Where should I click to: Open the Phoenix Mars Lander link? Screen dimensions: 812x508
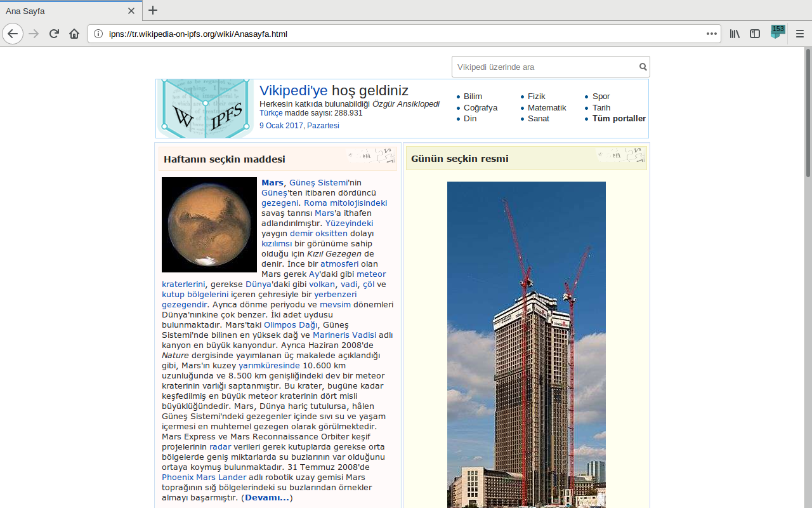click(x=204, y=478)
